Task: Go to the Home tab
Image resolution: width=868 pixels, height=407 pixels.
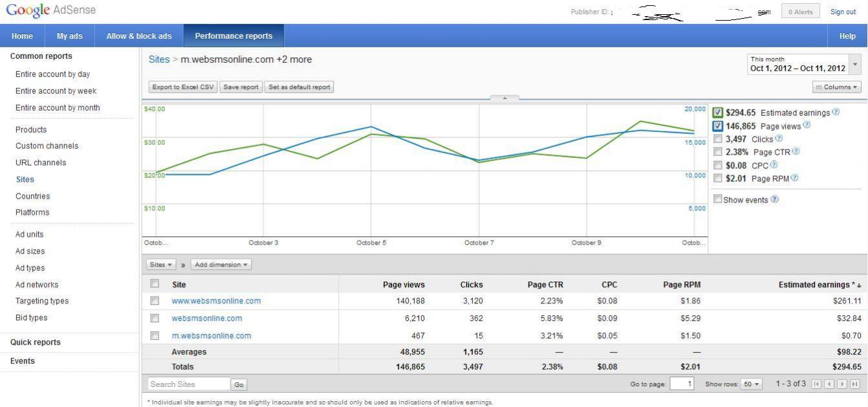Action: (x=23, y=36)
